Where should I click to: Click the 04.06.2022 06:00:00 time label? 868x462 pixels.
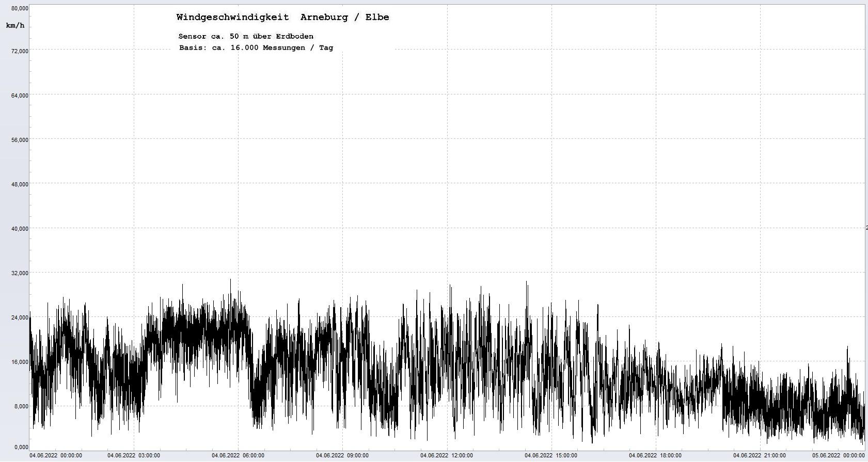(x=238, y=455)
